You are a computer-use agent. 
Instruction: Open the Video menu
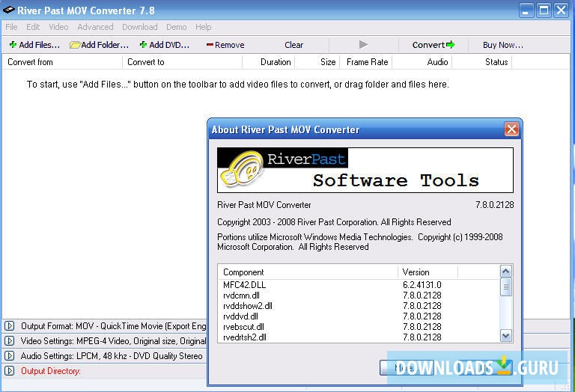(58, 27)
